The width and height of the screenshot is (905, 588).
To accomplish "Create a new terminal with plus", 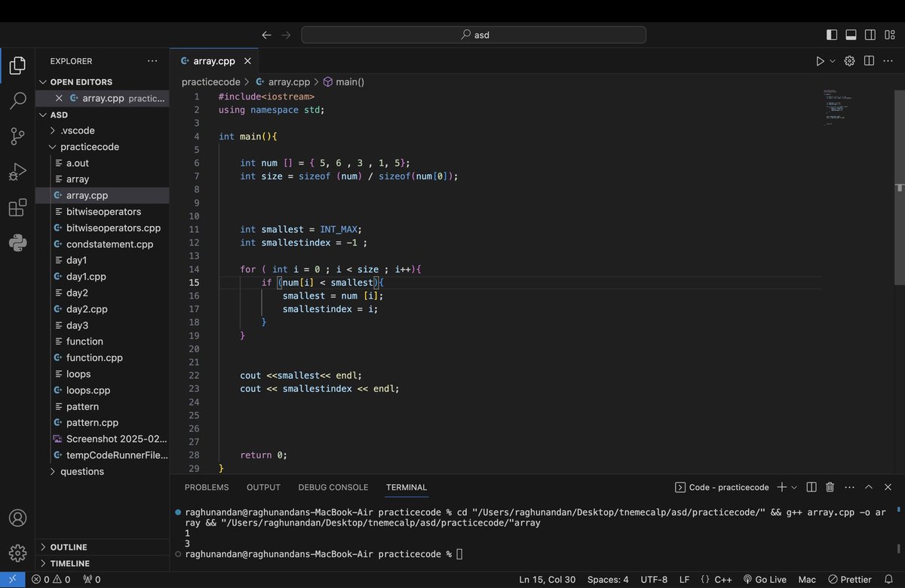I will [x=782, y=488].
